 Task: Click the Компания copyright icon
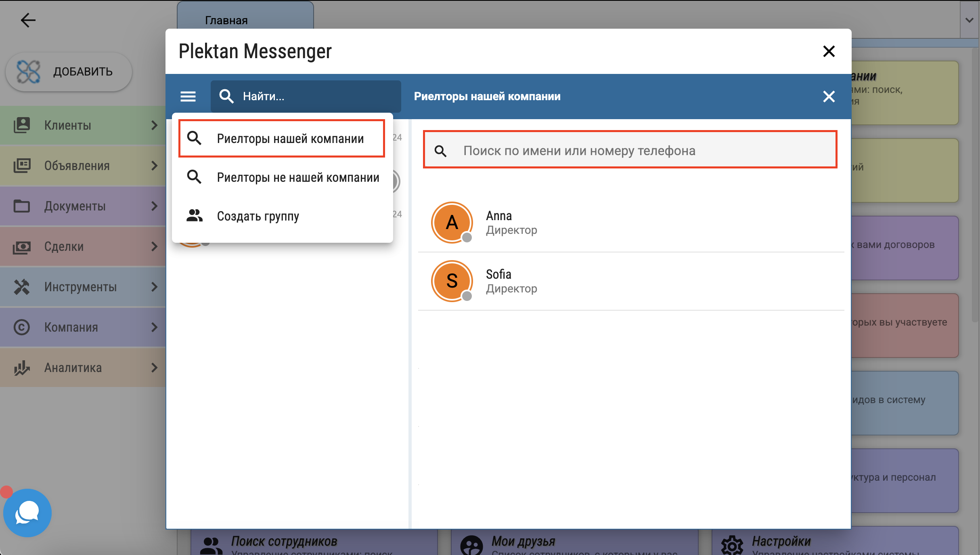pyautogui.click(x=22, y=327)
